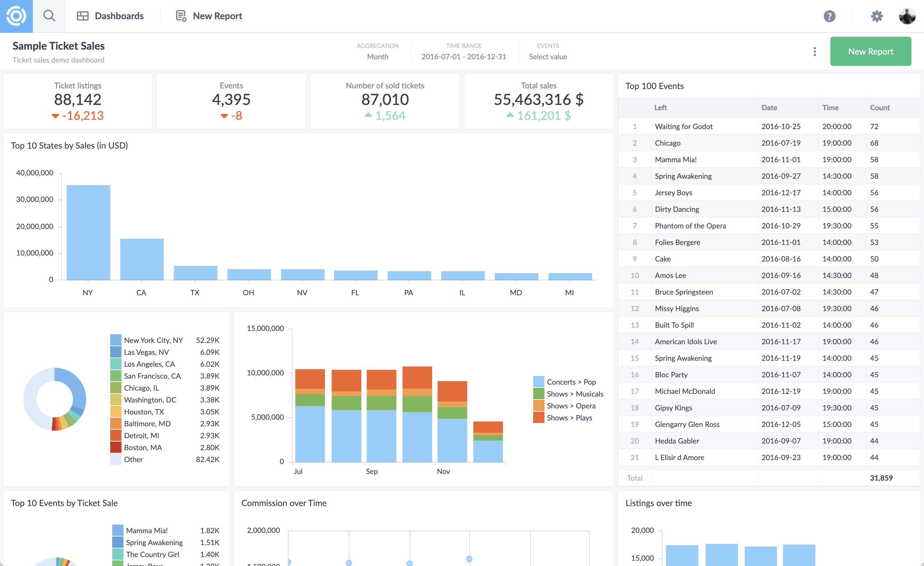Select the Mamma Mia! table row
The width and height of the screenshot is (924, 566).
(x=769, y=160)
